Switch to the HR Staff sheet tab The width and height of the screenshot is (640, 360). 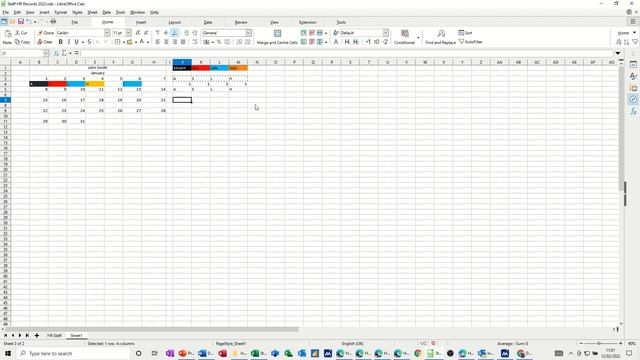coord(54,336)
